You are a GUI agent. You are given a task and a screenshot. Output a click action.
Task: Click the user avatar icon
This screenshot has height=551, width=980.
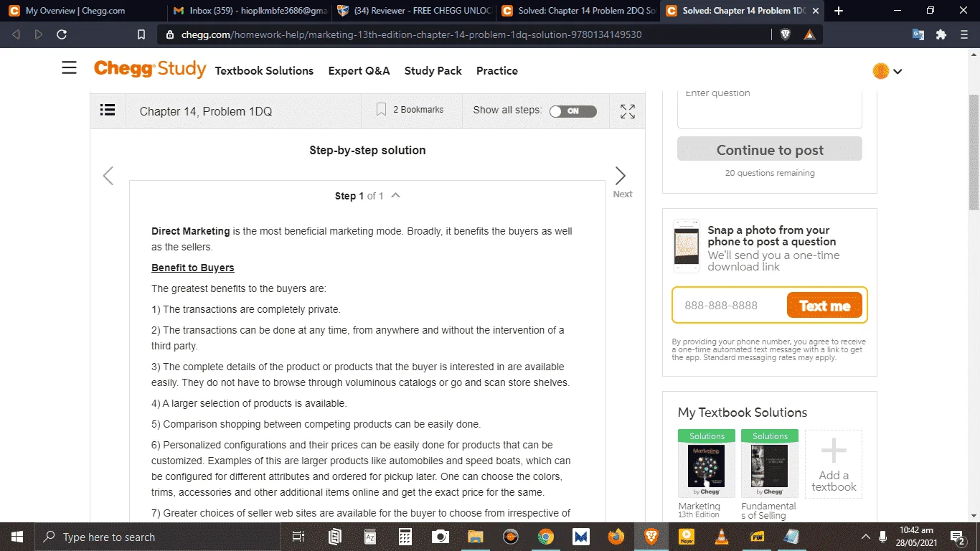pyautogui.click(x=881, y=71)
